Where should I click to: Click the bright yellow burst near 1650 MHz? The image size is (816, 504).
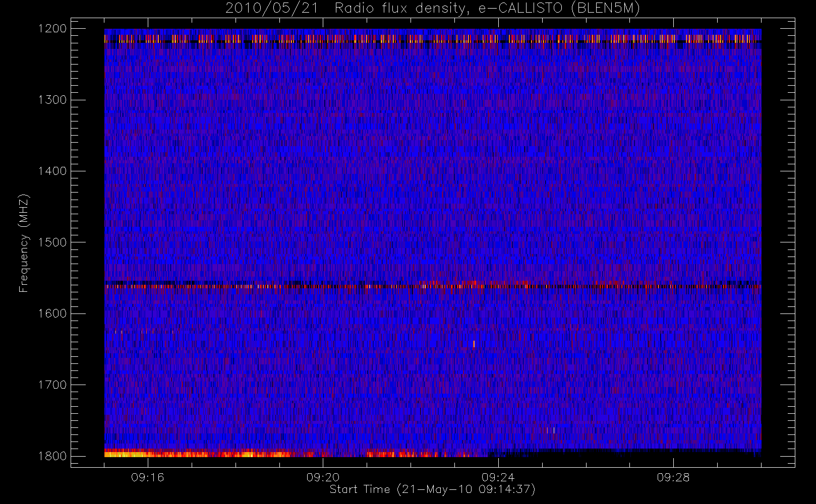(x=474, y=344)
